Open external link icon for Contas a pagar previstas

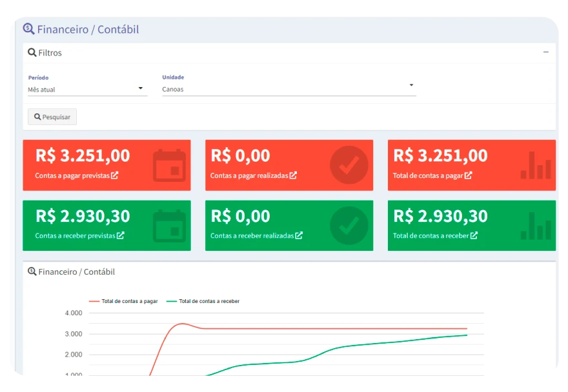coord(114,175)
